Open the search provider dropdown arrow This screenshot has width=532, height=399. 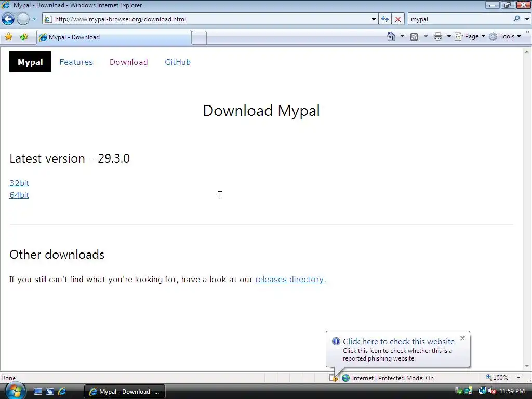(x=527, y=19)
